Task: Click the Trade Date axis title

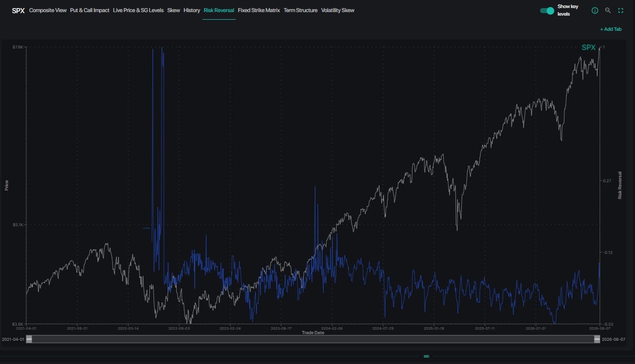Action: click(313, 333)
